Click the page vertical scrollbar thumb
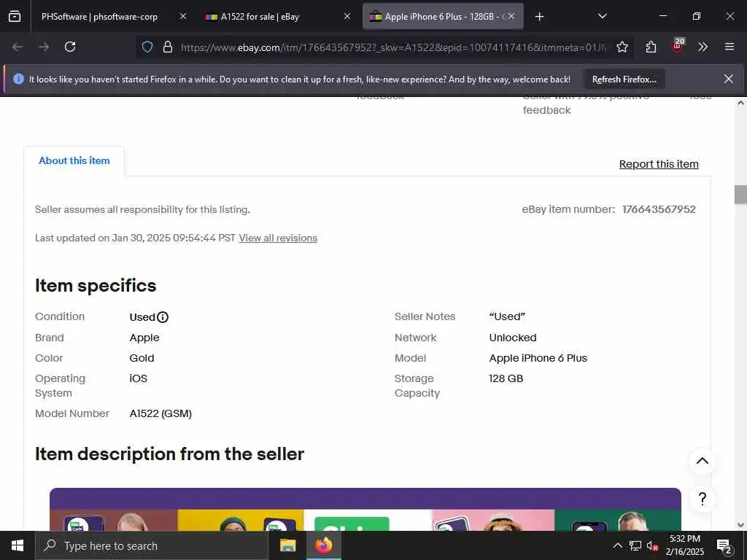The width and height of the screenshot is (747, 560). tap(740, 194)
